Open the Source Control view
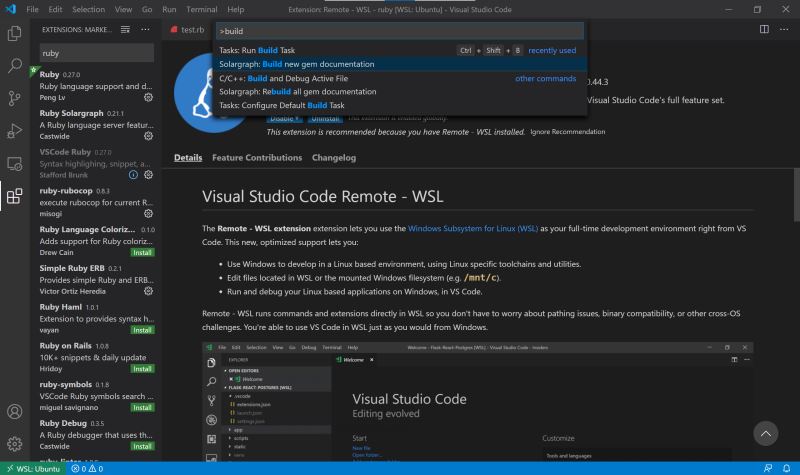 tap(14, 98)
